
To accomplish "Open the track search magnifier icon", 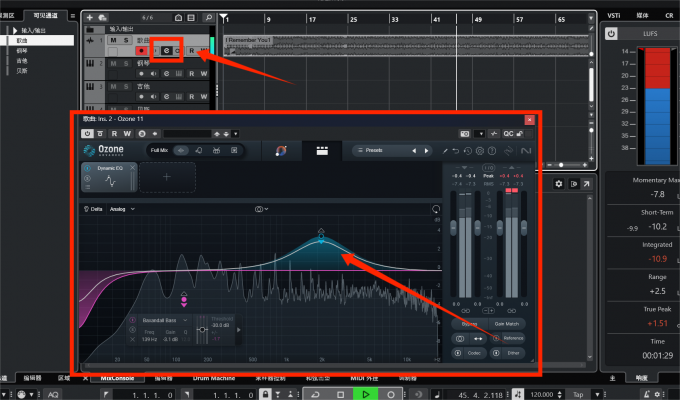I will [209, 17].
